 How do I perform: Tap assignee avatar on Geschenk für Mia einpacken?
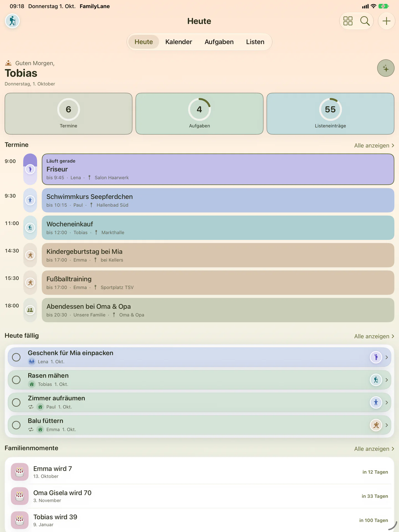tap(376, 357)
